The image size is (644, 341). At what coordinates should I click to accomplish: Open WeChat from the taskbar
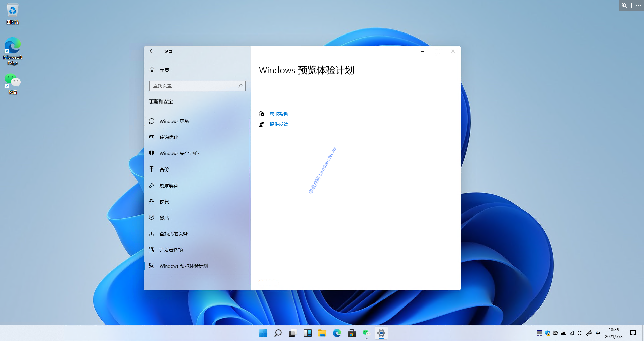coord(366,333)
